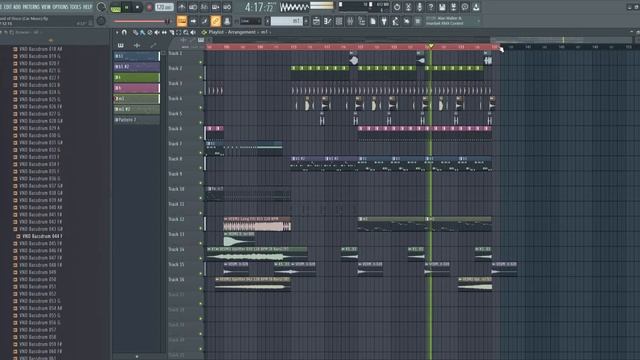Image resolution: width=640 pixels, height=360 pixels.
Task: Open the playlist options menu arrow
Action: pos(117,32)
